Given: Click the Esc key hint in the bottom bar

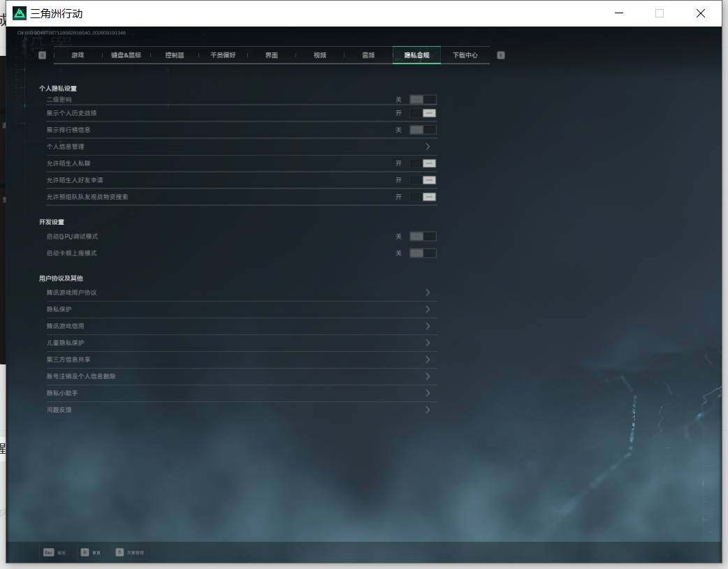Looking at the screenshot, I should (48, 552).
